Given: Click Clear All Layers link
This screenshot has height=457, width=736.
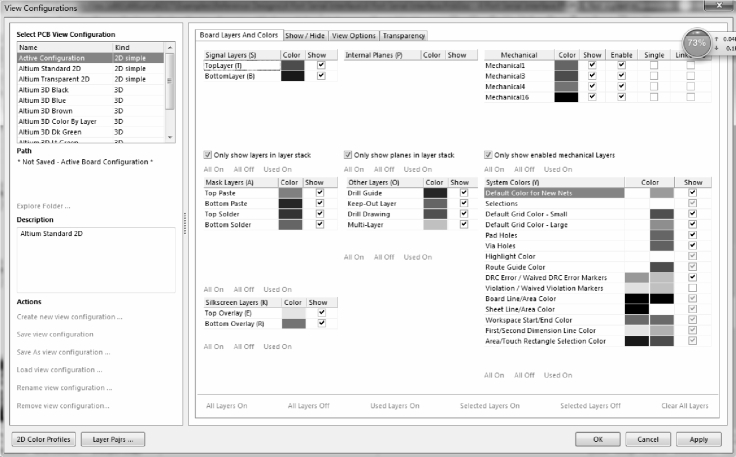Looking at the screenshot, I should (685, 406).
